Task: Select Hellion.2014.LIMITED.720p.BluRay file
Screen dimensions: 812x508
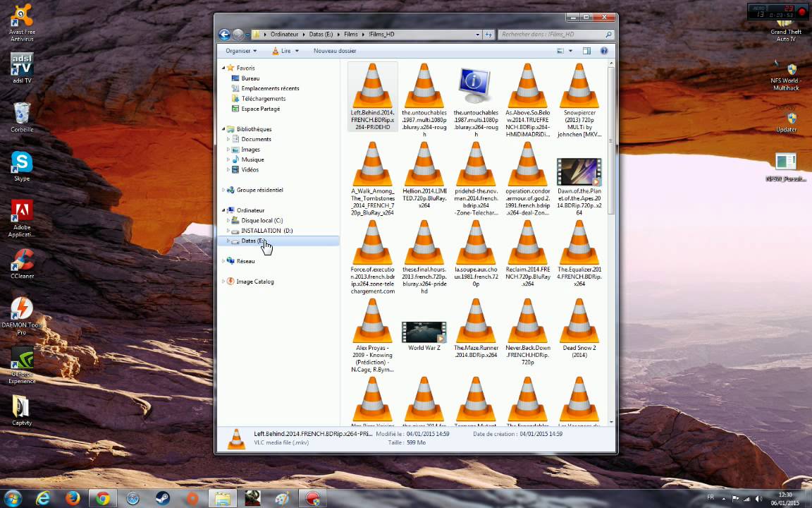Action: tap(424, 164)
